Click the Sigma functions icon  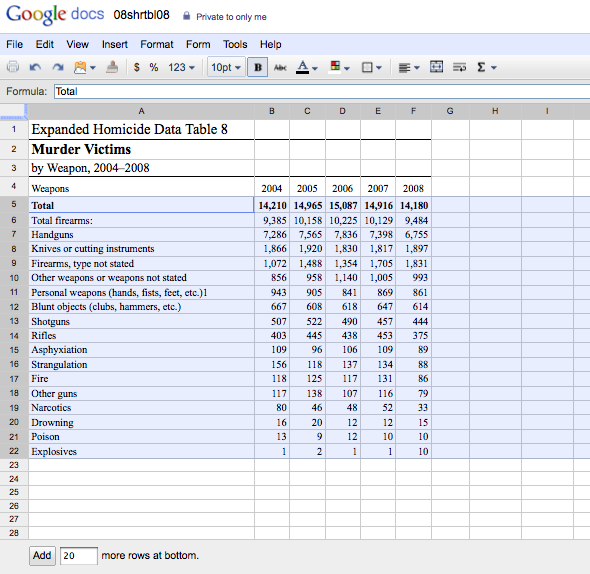click(x=481, y=67)
